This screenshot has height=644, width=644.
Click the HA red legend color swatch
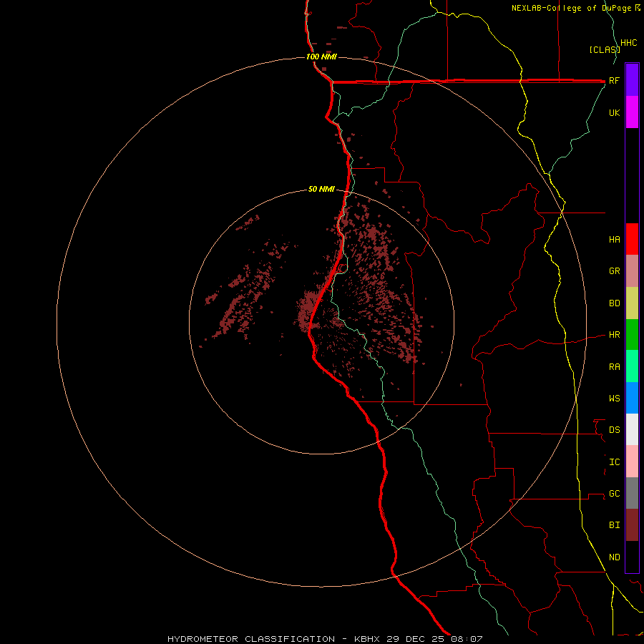coord(632,239)
